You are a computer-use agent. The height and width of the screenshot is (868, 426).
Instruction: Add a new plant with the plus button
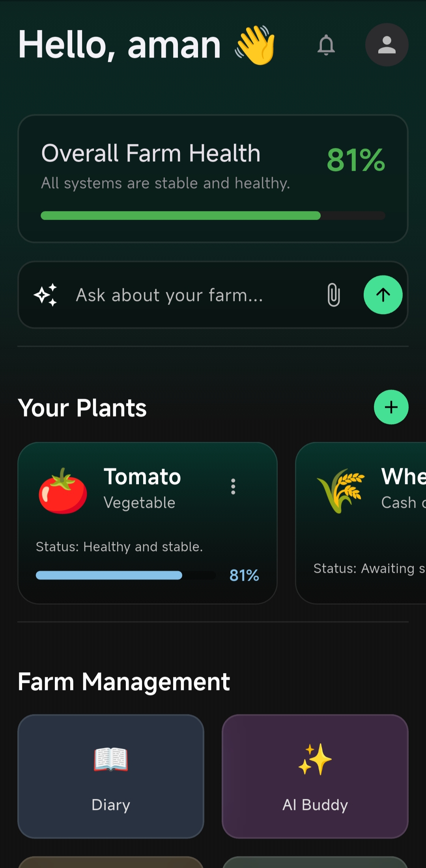391,407
